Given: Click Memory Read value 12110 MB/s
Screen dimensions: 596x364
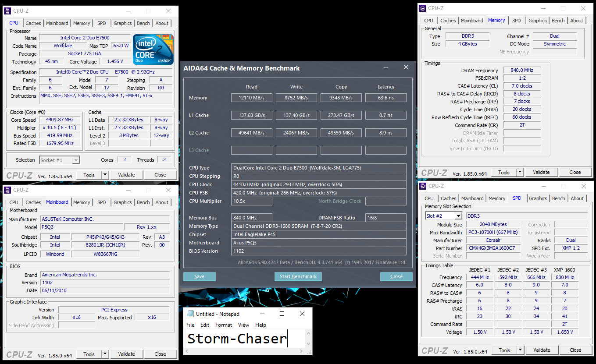Looking at the screenshot, I should tap(252, 98).
